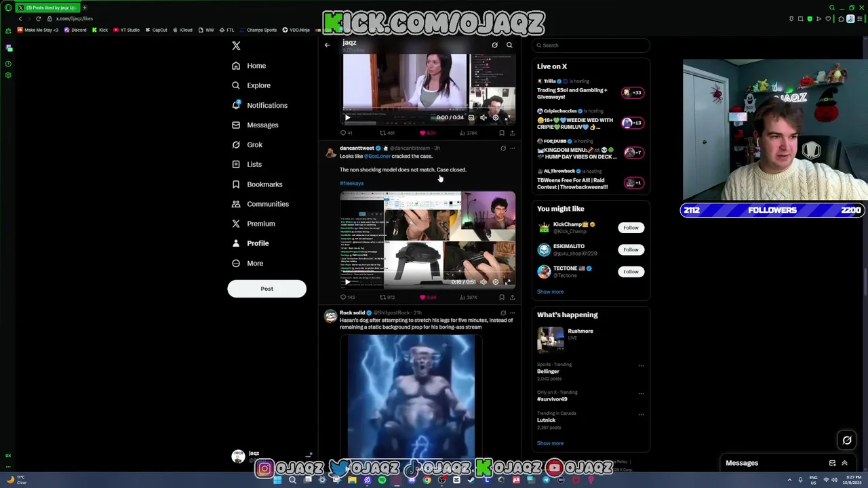The image size is (868, 488).
Task: Open the Discord bookmark
Action: click(x=75, y=30)
